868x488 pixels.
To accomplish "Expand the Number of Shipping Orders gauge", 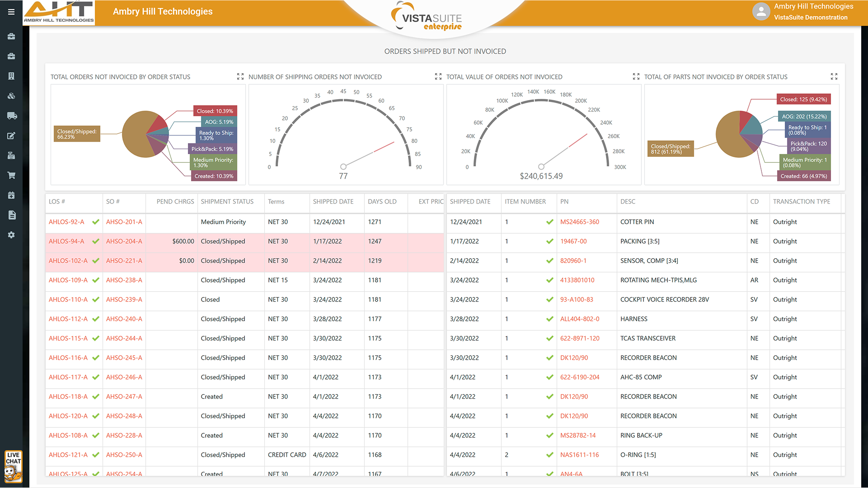I will coord(438,77).
